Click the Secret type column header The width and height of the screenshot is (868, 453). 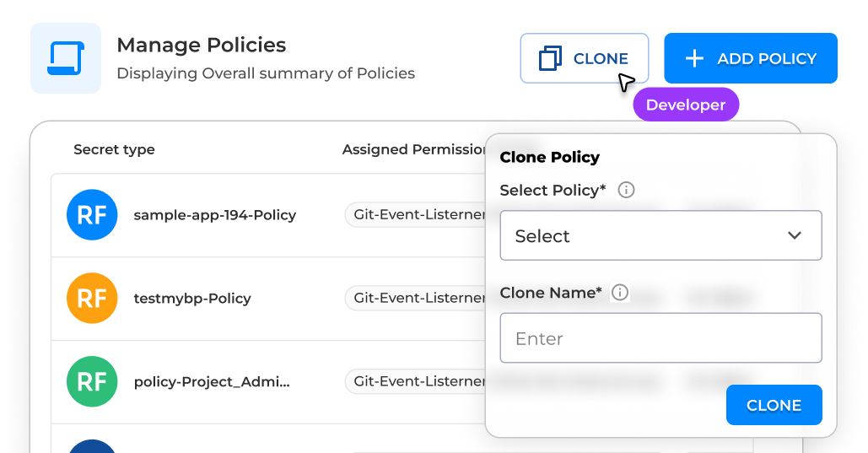114,149
